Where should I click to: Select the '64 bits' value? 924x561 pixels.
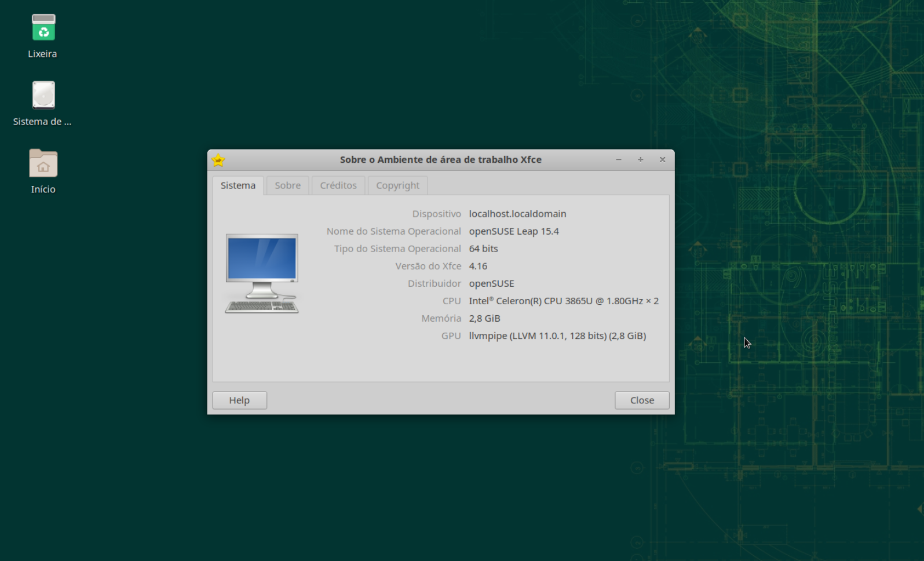click(x=483, y=249)
